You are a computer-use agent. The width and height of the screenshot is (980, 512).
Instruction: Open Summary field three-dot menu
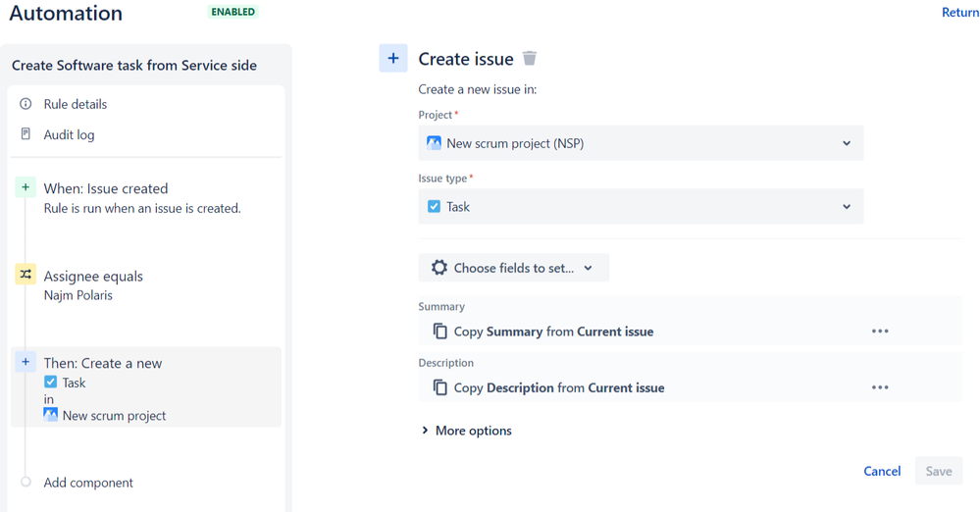pyautogui.click(x=880, y=332)
